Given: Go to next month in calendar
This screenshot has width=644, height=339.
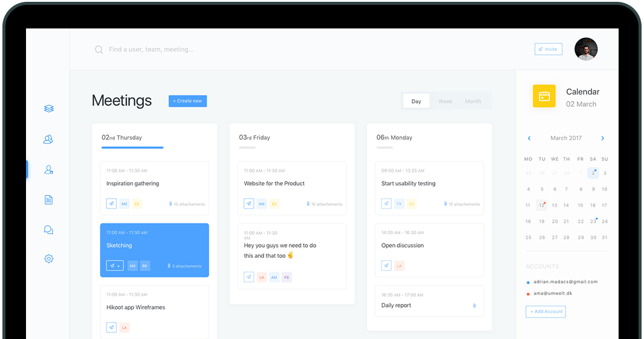Looking at the screenshot, I should click(602, 138).
